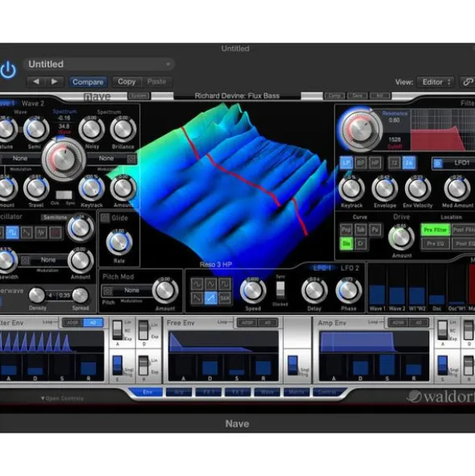Expand Open Controls disclosure triangle
This screenshot has height=476, width=475.
point(43,399)
